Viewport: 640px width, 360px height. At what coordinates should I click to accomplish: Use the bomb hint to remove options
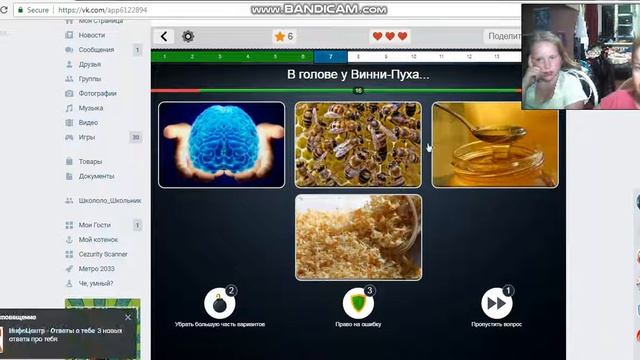pyautogui.click(x=220, y=303)
